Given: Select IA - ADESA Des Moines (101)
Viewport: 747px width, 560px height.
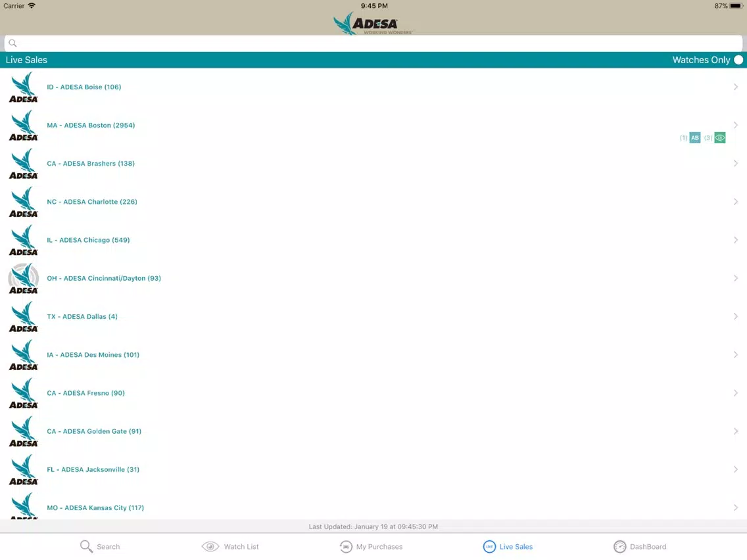Looking at the screenshot, I should coord(93,355).
